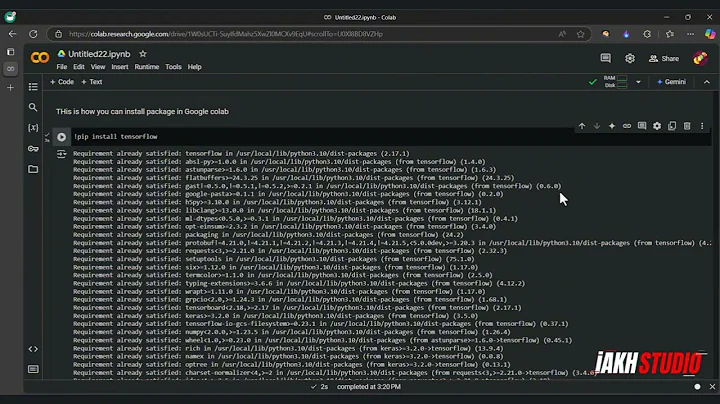This screenshot has height=404, width=720.
Task: Open the Tools menu
Action: 173,67
